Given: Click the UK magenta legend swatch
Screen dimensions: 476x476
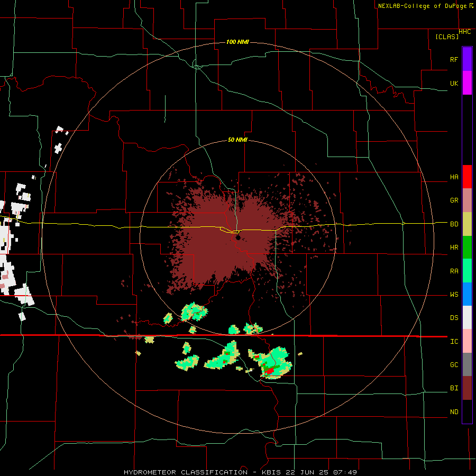Looking at the screenshot, I should pyautogui.click(x=467, y=83).
